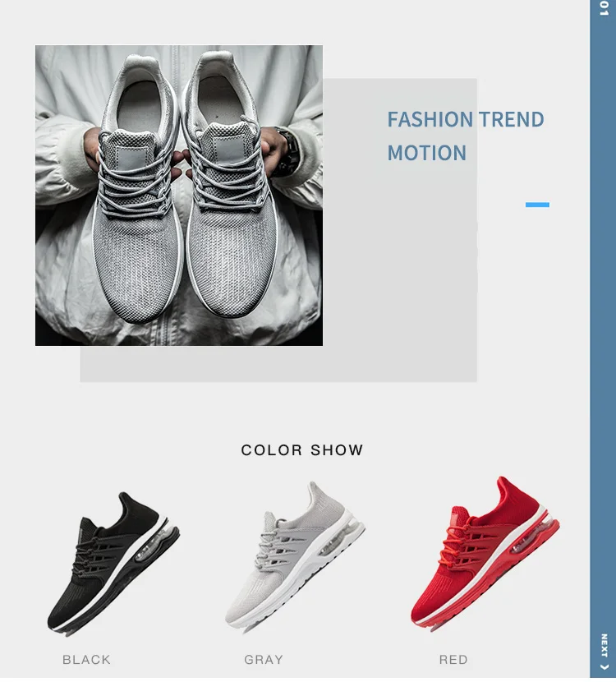The height and width of the screenshot is (682, 616).
Task: Click the MOTION heading text
Action: pyautogui.click(x=427, y=153)
